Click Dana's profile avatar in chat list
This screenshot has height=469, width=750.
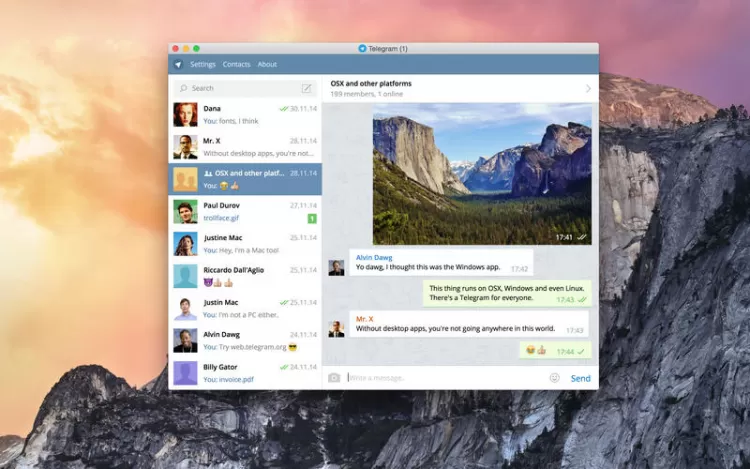185,114
